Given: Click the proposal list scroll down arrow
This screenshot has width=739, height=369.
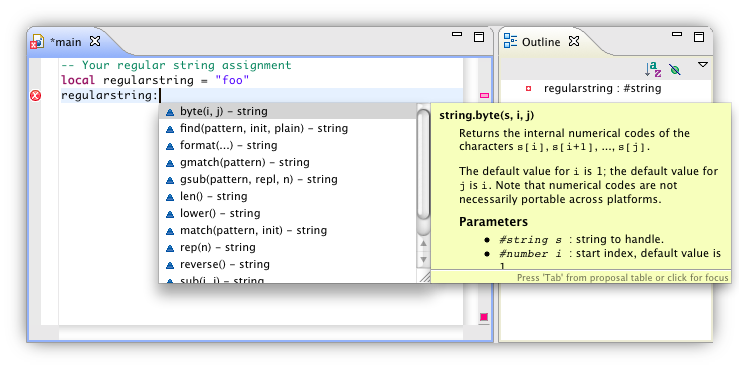Looking at the screenshot, I should (424, 260).
